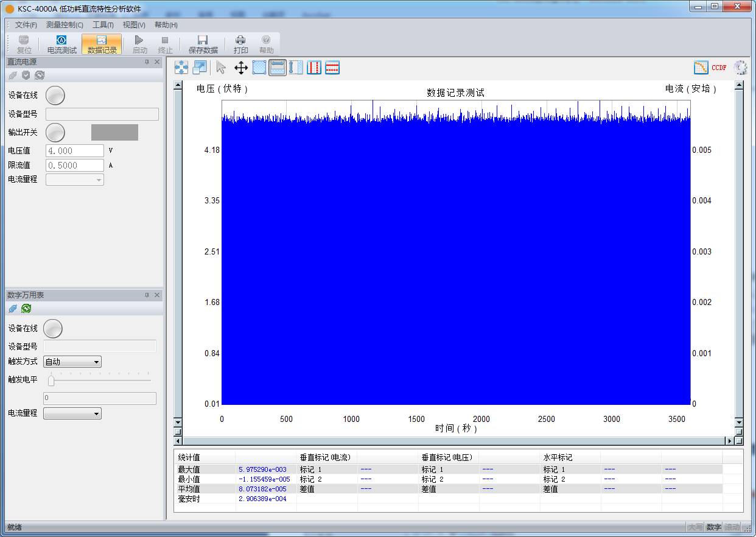Click the 帮助 help toolbar icon

(266, 44)
